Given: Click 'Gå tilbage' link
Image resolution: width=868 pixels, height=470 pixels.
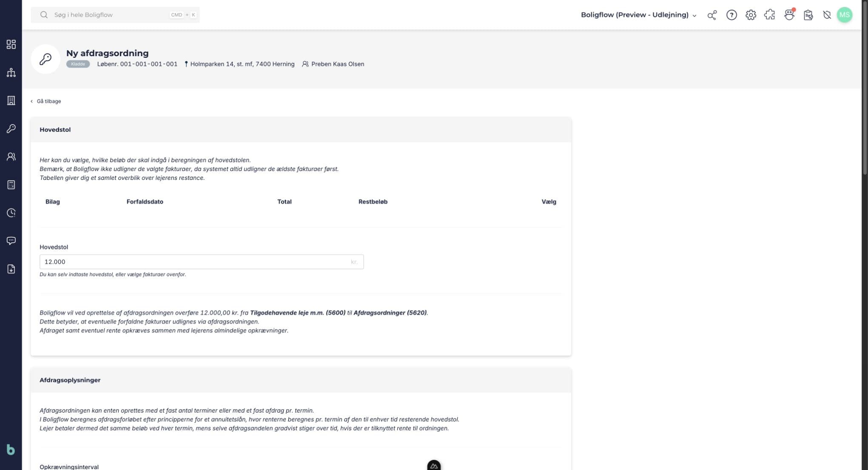Looking at the screenshot, I should [x=46, y=101].
